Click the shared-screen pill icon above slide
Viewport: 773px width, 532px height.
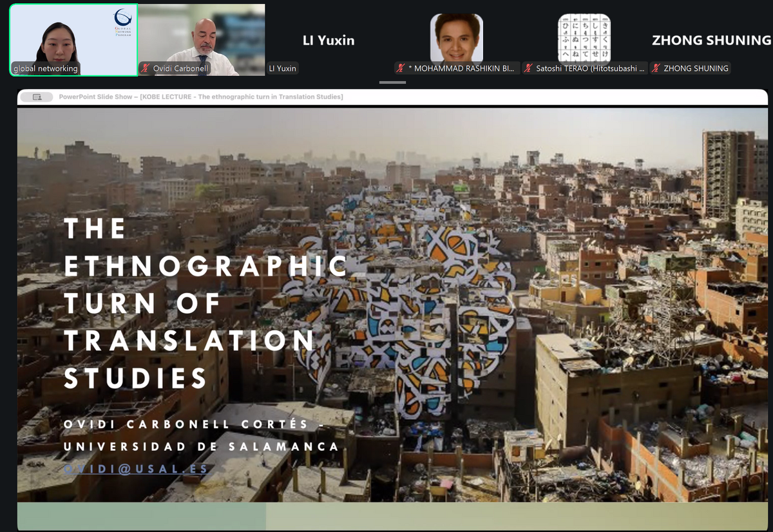point(37,97)
